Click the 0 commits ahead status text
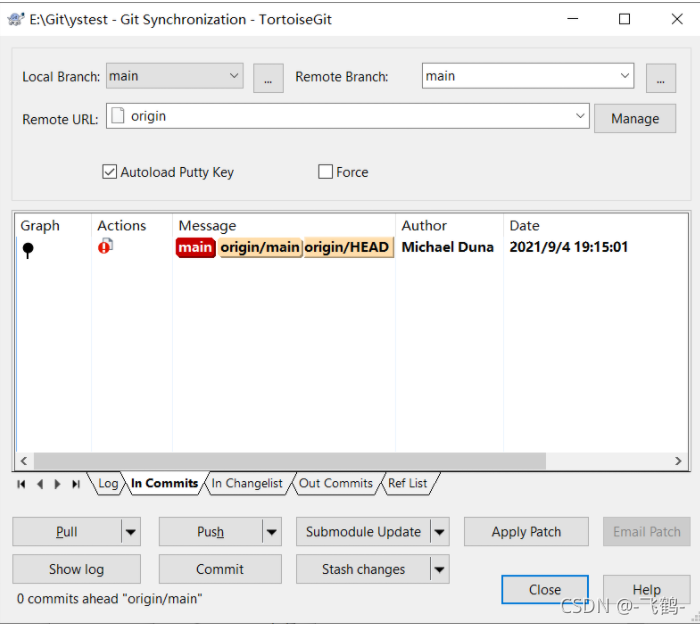The width and height of the screenshot is (700, 624). [x=109, y=599]
